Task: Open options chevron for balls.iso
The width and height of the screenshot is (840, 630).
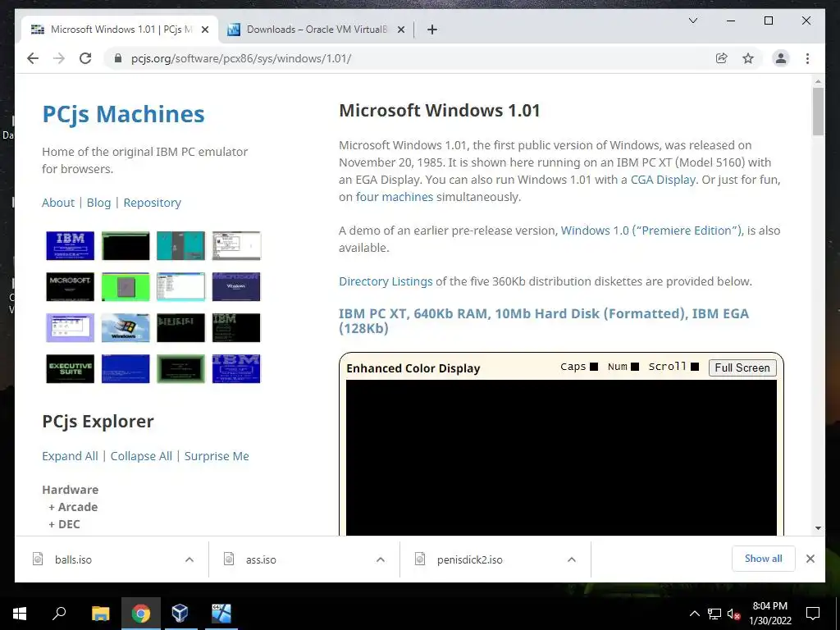Action: 189,559
